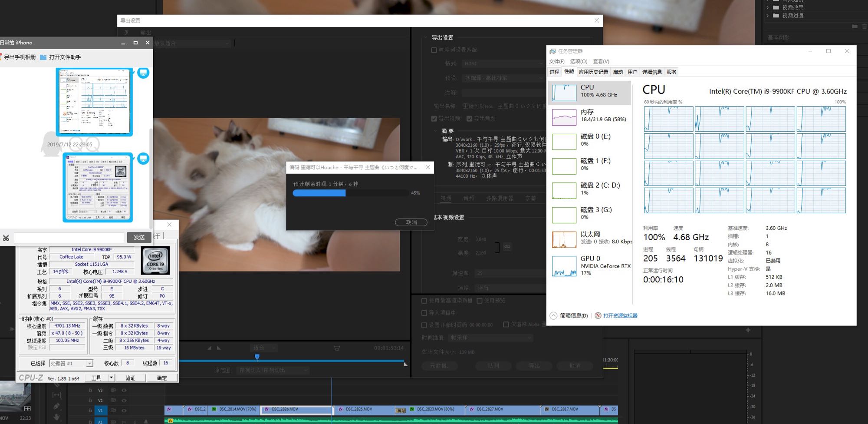Toggle the 导出视频 checkbox

click(434, 119)
